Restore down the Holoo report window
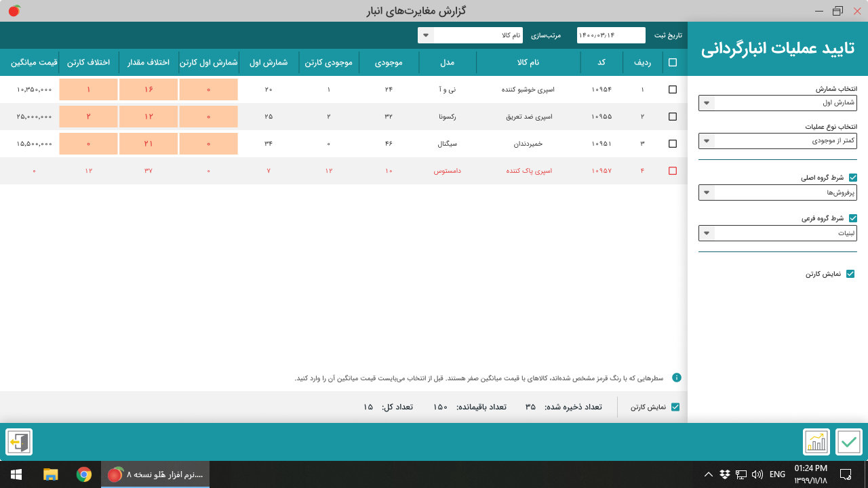 pyautogui.click(x=838, y=11)
